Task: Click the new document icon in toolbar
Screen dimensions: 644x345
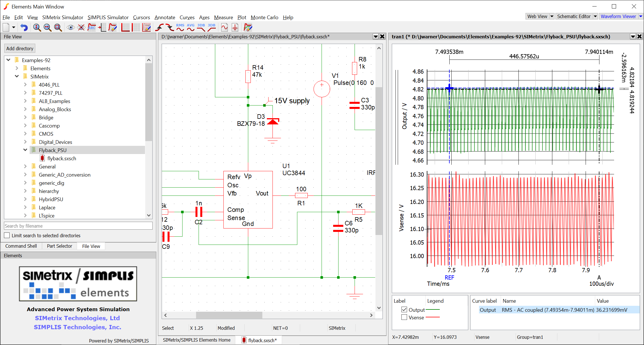Action: 6,27
